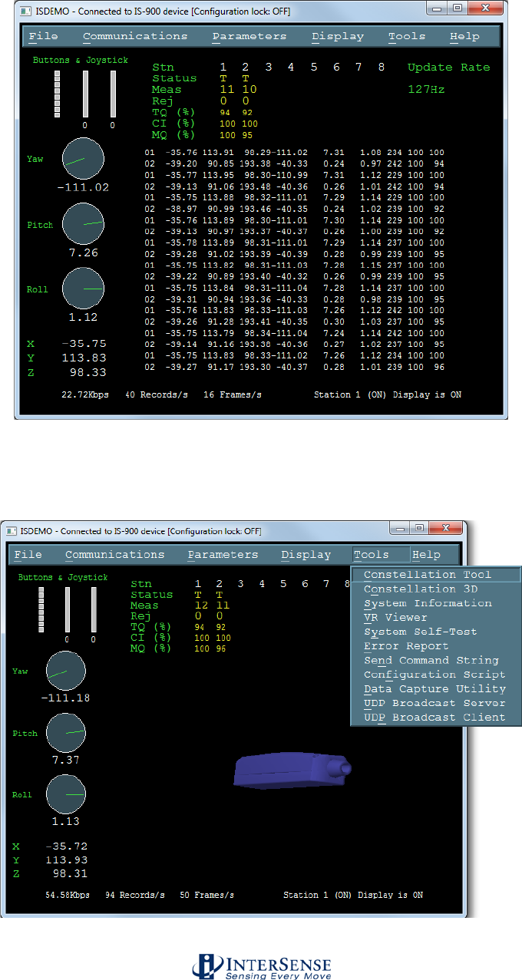Click the Y value 113.93
Viewport: 522px width, 980px height.
[x=67, y=860]
